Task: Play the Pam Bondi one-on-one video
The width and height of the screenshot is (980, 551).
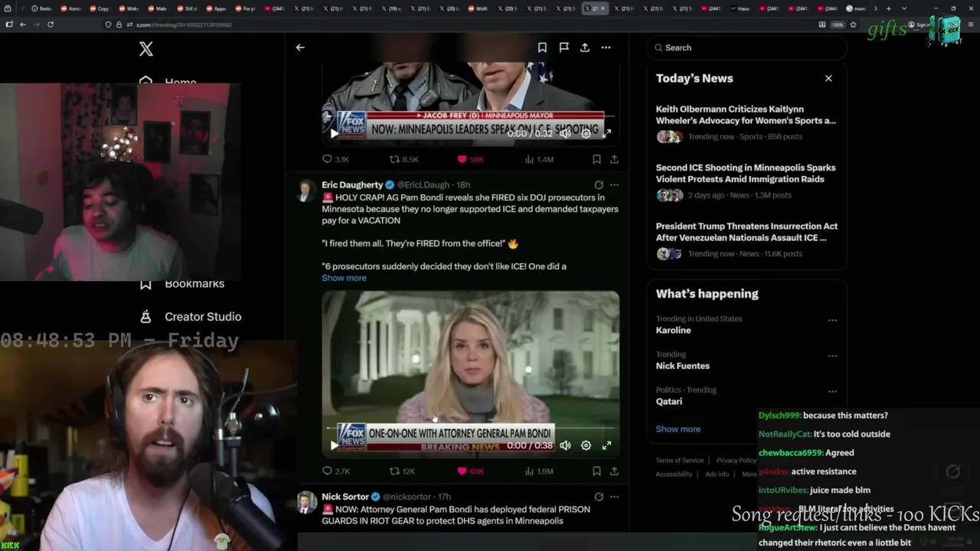Action: click(x=334, y=445)
